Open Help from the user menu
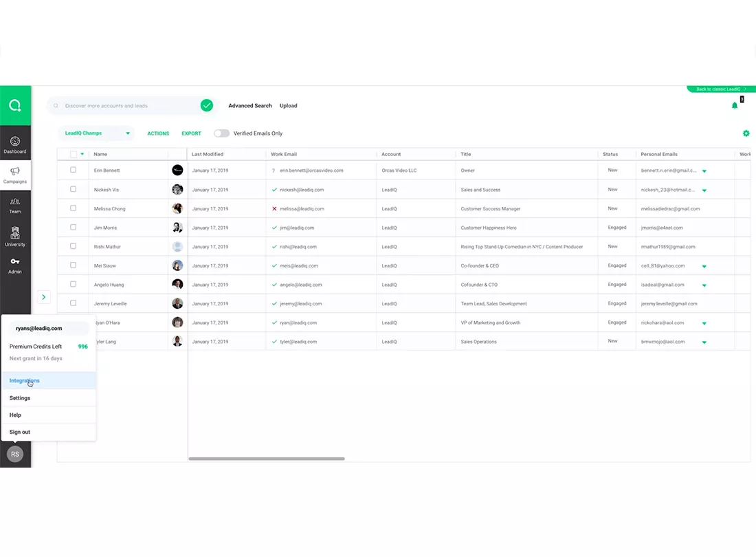Screen dimensions: 756x557 49,415
